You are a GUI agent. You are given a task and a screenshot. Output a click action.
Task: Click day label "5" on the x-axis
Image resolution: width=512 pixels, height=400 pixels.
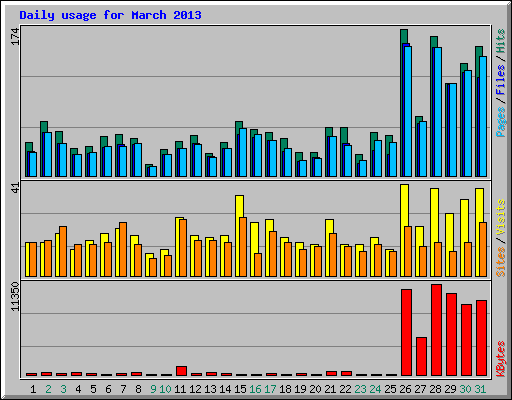click(93, 389)
